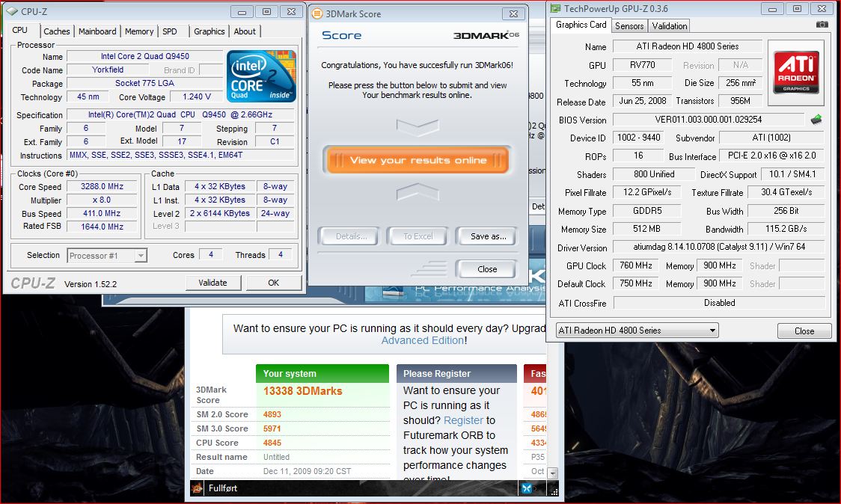Click the CPU Score value 4845
Viewport: 841px width, 504px height.
point(272,443)
